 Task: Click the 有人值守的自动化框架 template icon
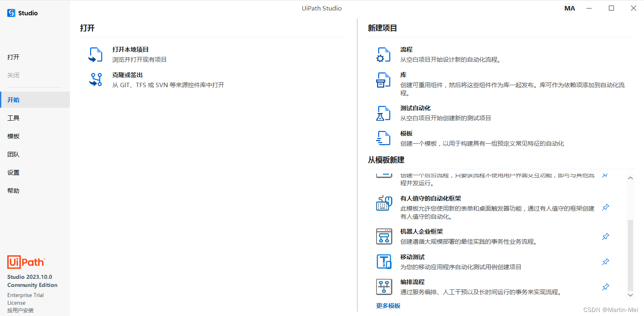[x=384, y=203]
